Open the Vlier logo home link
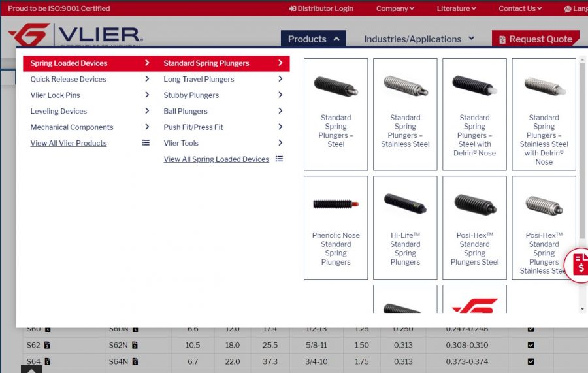 pyautogui.click(x=75, y=35)
